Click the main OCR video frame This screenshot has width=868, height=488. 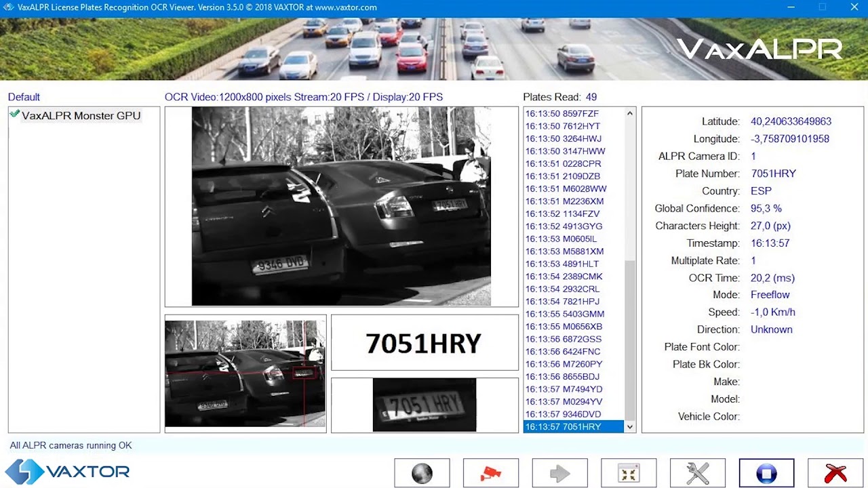(341, 207)
